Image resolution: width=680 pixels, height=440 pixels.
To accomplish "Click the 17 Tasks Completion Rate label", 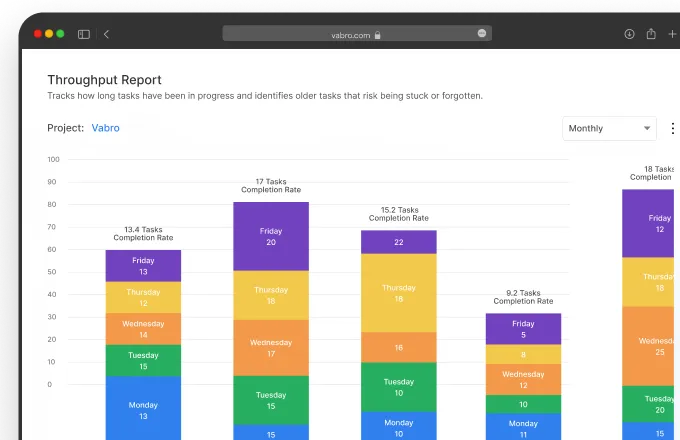I will coord(271,186).
